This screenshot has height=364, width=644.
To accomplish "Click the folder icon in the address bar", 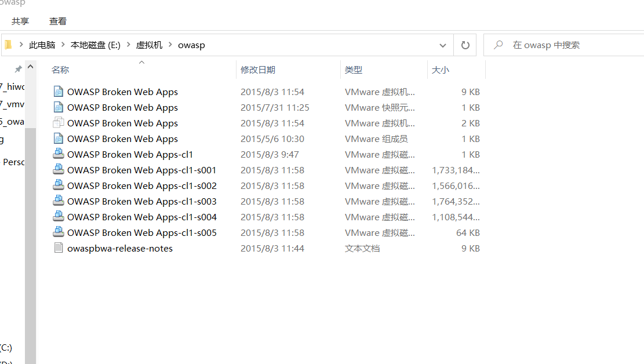I will (8, 45).
